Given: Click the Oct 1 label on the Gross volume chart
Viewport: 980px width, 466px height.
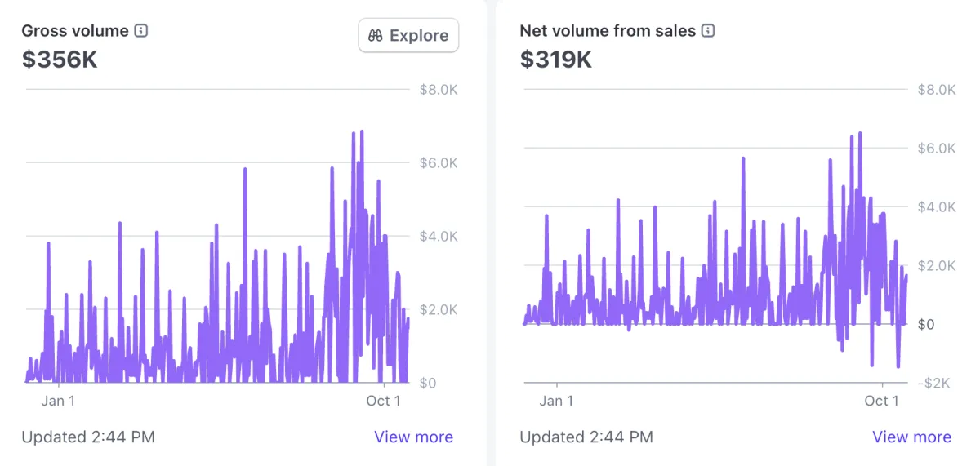Looking at the screenshot, I should (383, 400).
